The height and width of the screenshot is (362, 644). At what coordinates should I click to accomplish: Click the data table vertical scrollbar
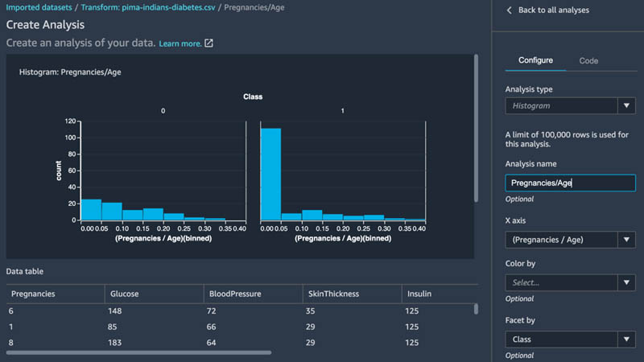point(476,309)
